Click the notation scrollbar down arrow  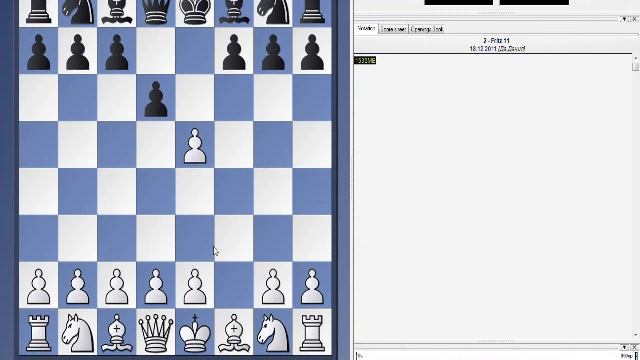636,335
